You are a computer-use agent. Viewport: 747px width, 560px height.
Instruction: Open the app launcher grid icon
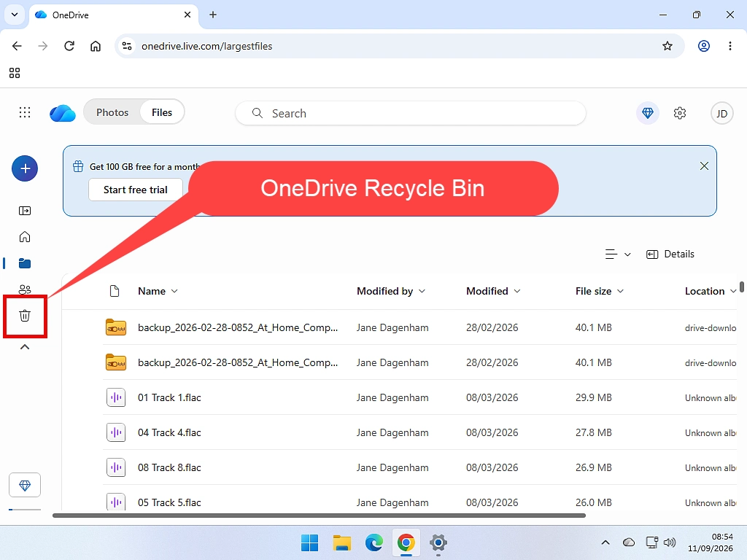point(25,112)
